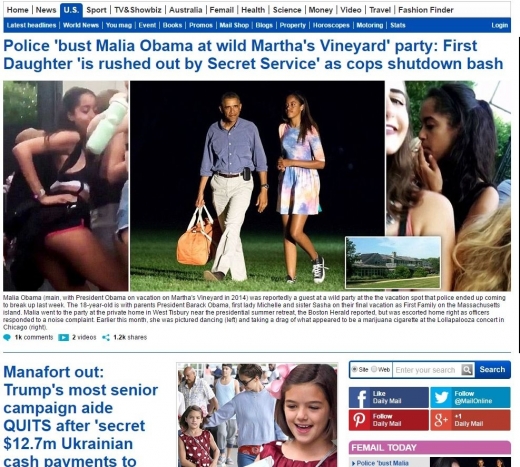
Task: Click the Google Plus +1 icon
Action: (442, 420)
